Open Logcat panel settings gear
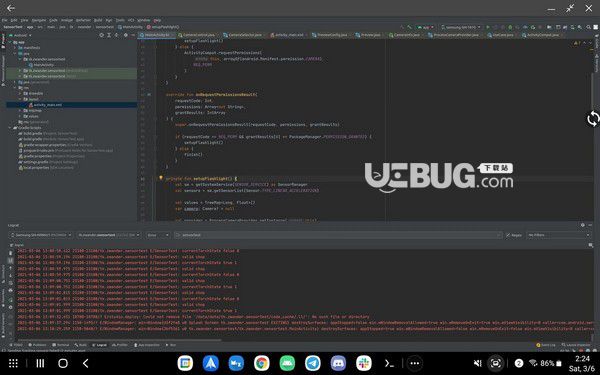 click(582, 225)
